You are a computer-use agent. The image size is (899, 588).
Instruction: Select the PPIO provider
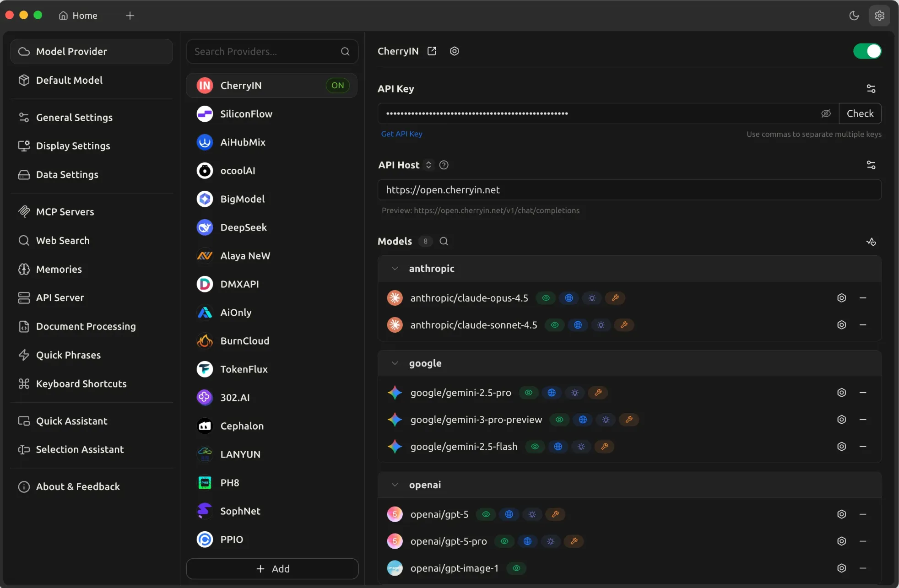pos(272,539)
